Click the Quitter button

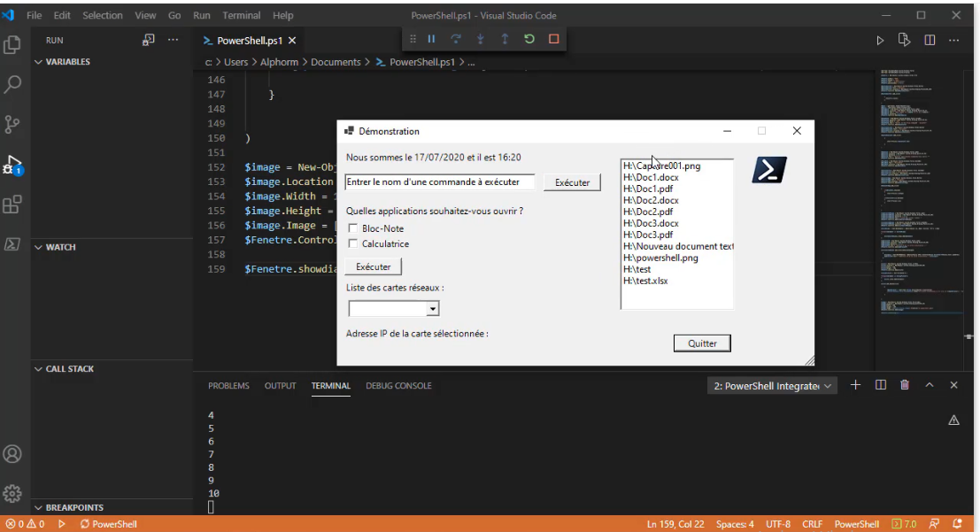701,343
